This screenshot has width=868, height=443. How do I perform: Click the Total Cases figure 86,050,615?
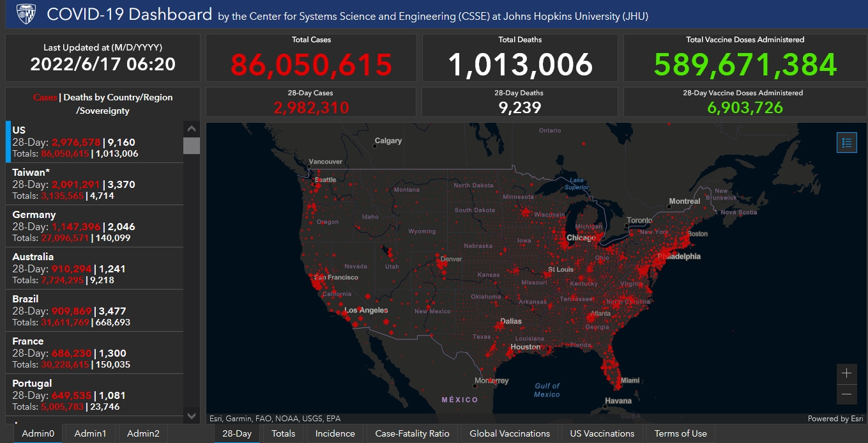(311, 65)
